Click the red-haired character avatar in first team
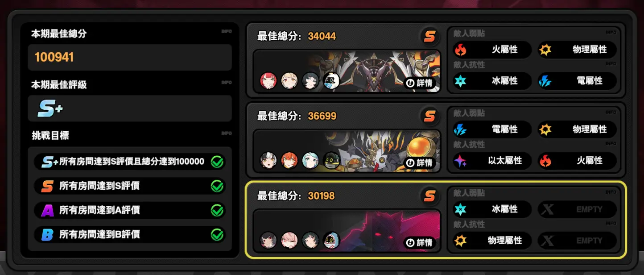 (268, 81)
